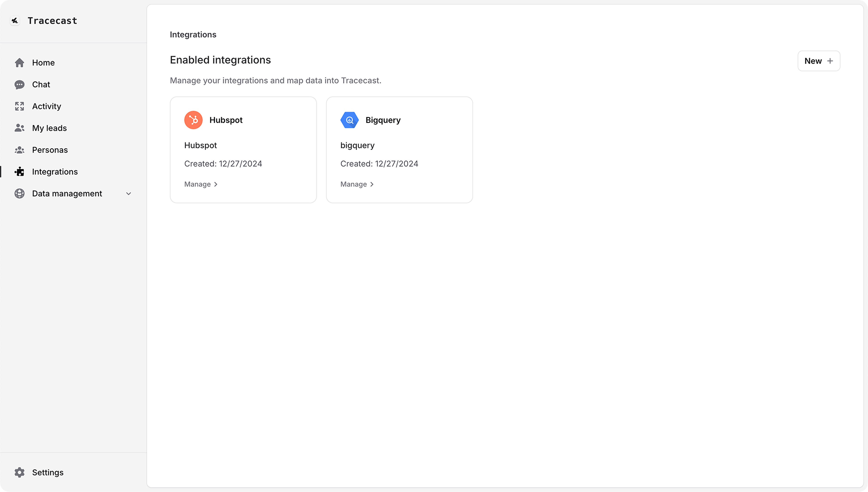Click the Bigquery blue hexagon icon
The width and height of the screenshot is (868, 492).
349,120
